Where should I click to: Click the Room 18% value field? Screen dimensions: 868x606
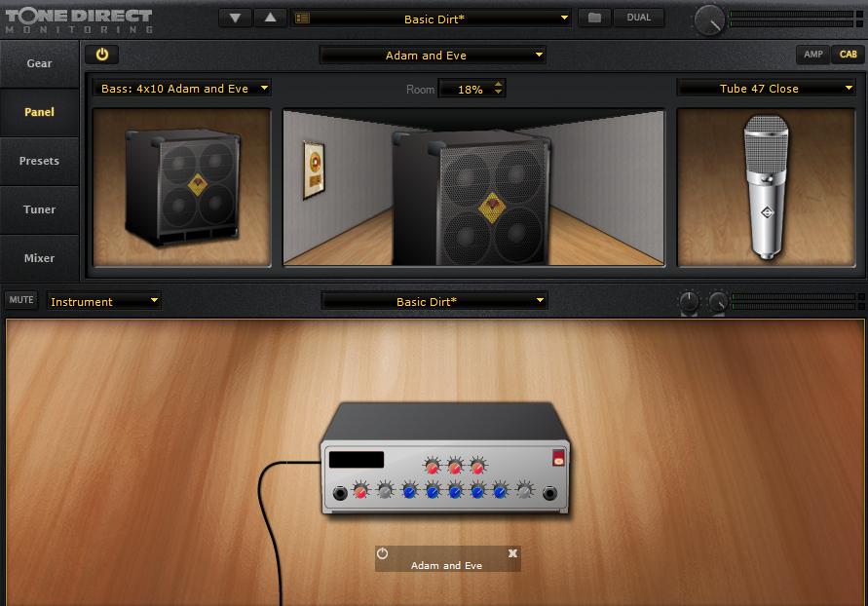coord(470,89)
